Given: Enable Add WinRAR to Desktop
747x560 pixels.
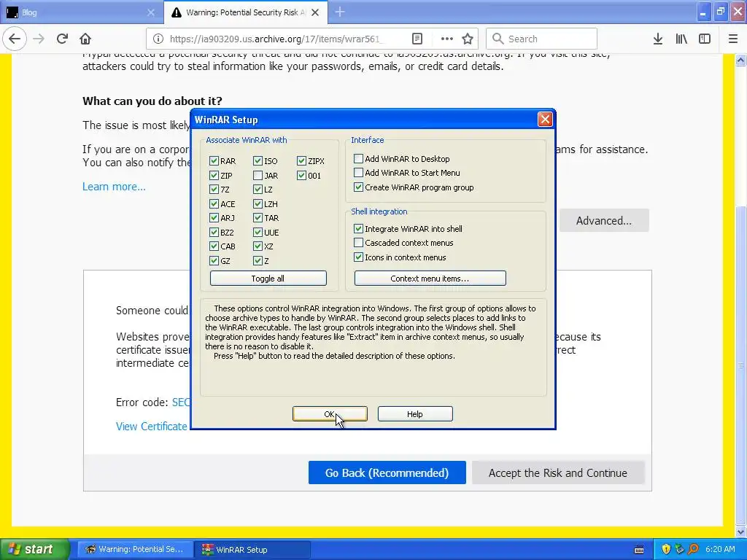Looking at the screenshot, I should point(358,158).
